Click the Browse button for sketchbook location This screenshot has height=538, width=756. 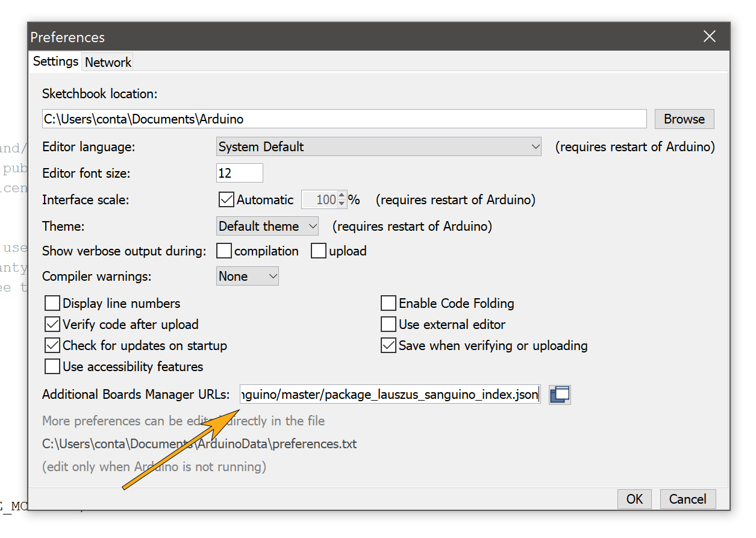point(684,119)
